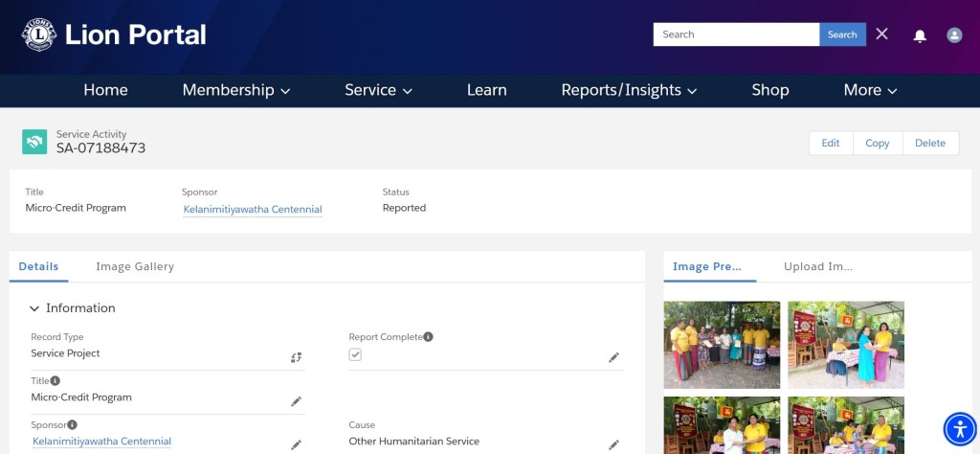Click the SA-07188473 record number
Screen dimensions: 980x454
[100, 148]
